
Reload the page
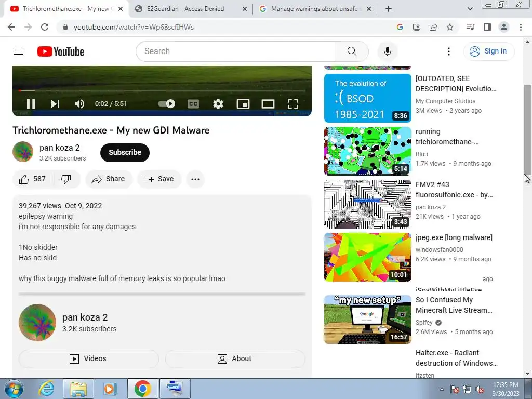click(45, 27)
